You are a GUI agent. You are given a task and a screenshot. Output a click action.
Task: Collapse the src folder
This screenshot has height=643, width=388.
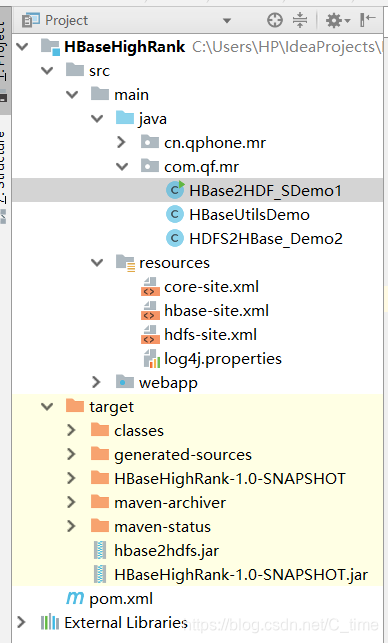[x=47, y=71]
